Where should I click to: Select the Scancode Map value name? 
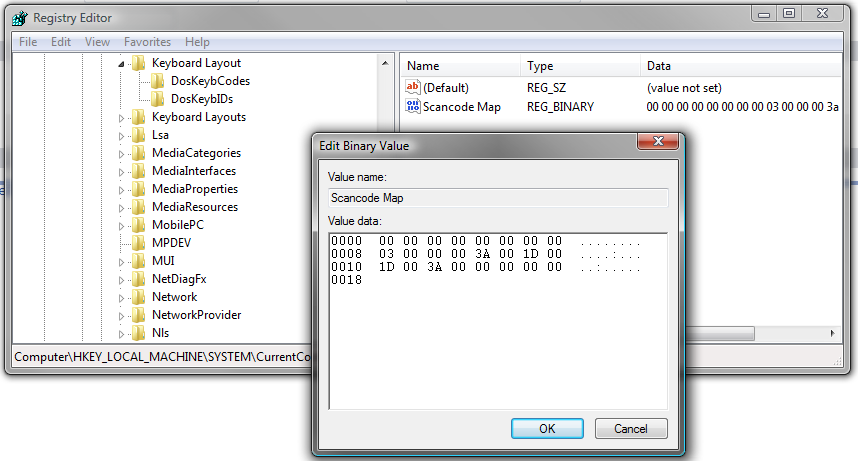click(461, 107)
